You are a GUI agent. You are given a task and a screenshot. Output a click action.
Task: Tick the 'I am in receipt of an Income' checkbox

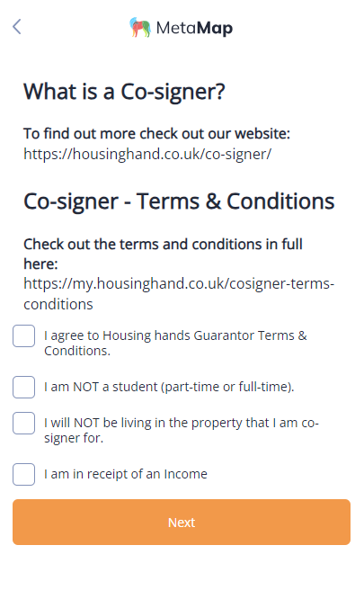point(23,474)
